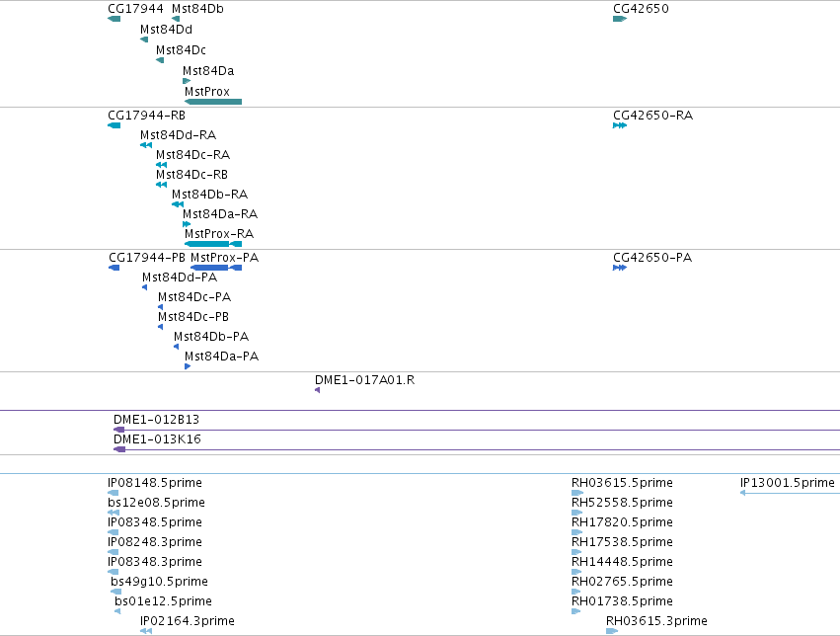Click the DME1-013K16 purple arrowhead
This screenshot has width=840, height=636.
pos(119,449)
